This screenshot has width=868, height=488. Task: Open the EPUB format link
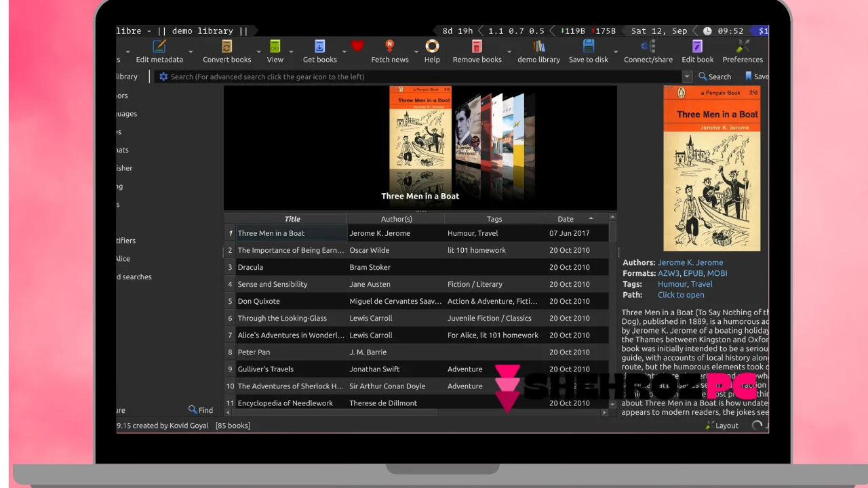[693, 273]
